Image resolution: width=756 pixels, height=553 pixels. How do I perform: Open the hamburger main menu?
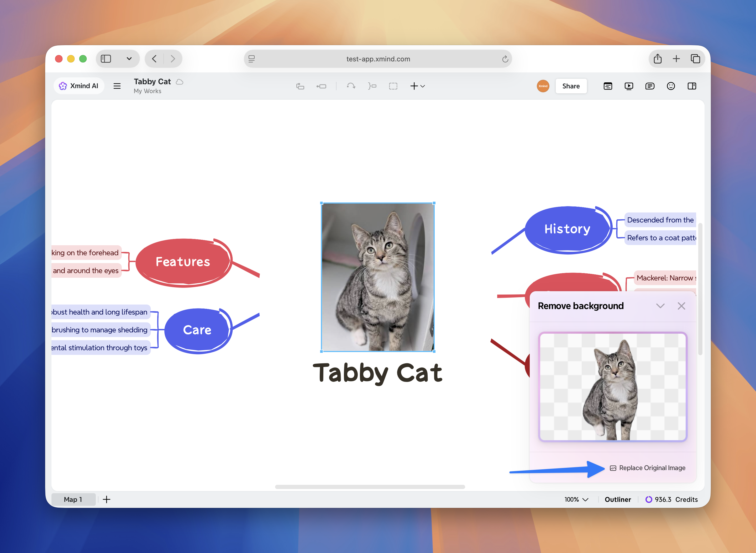[x=117, y=86]
